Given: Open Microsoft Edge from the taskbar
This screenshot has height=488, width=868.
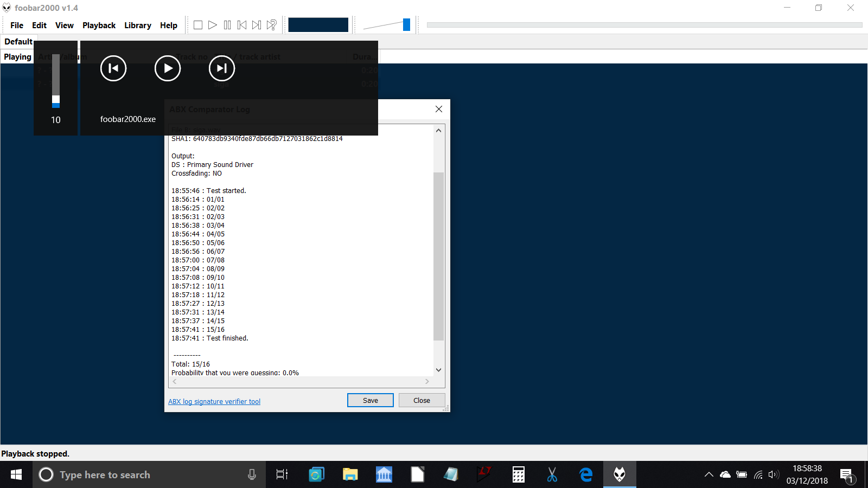Looking at the screenshot, I should (x=585, y=474).
